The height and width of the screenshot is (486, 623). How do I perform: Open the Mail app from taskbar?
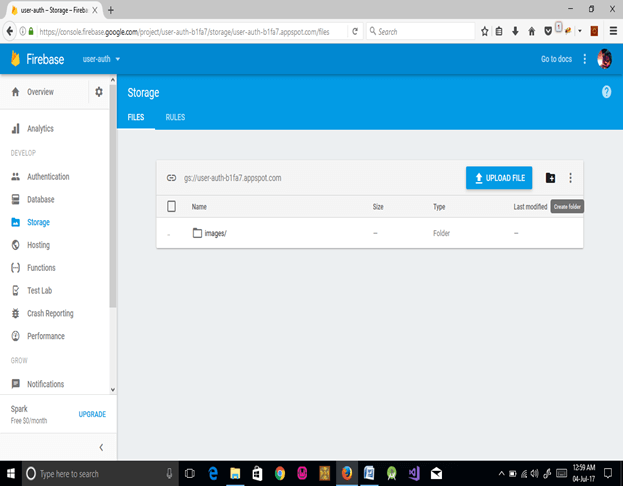436,474
